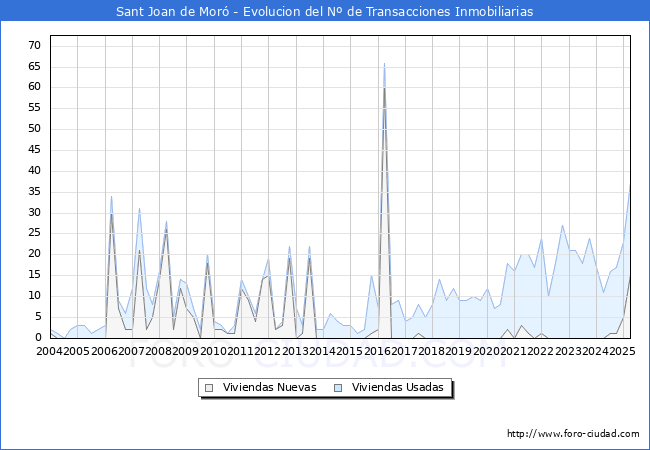
Task: Click the x-axis year 2011
Action: coord(240,351)
